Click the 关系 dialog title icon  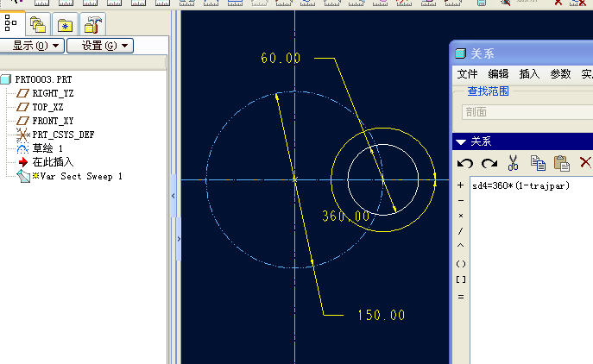460,53
